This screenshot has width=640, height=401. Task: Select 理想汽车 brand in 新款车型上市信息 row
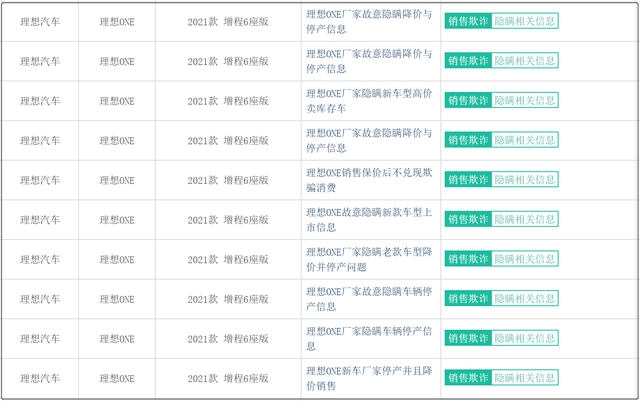click(40, 220)
